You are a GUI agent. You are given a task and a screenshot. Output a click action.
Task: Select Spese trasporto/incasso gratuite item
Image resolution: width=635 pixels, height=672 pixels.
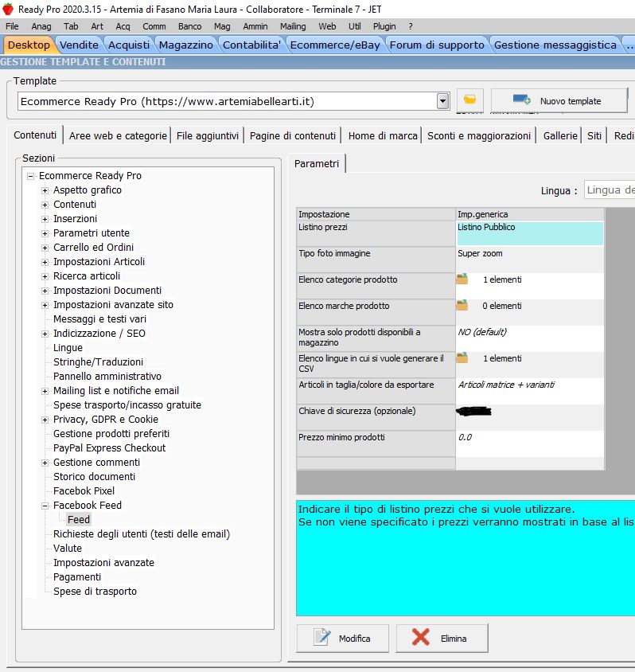click(x=127, y=405)
